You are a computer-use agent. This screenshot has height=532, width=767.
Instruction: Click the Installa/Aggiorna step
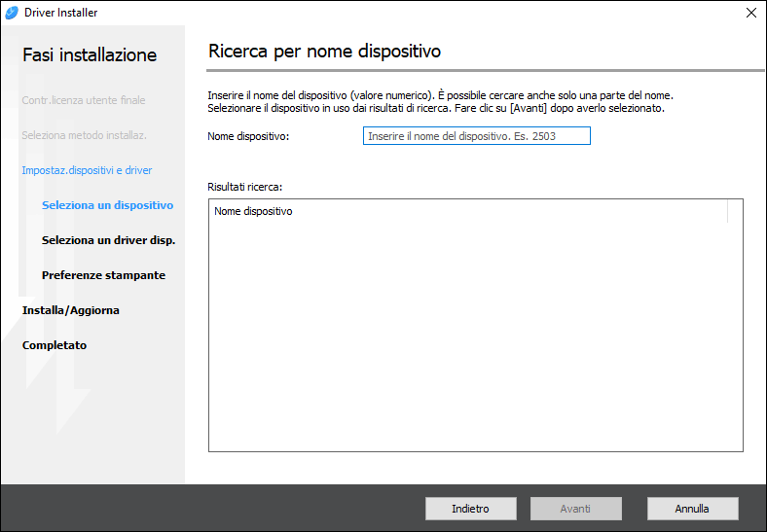(x=71, y=310)
